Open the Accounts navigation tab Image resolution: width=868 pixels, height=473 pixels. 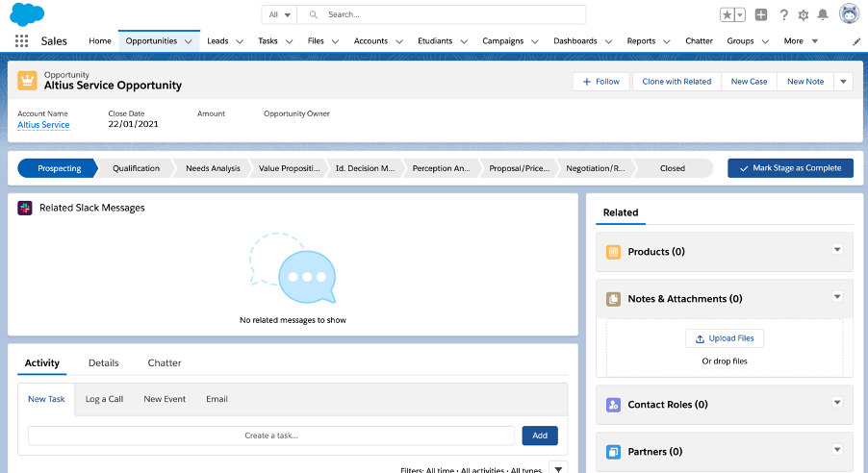(370, 41)
